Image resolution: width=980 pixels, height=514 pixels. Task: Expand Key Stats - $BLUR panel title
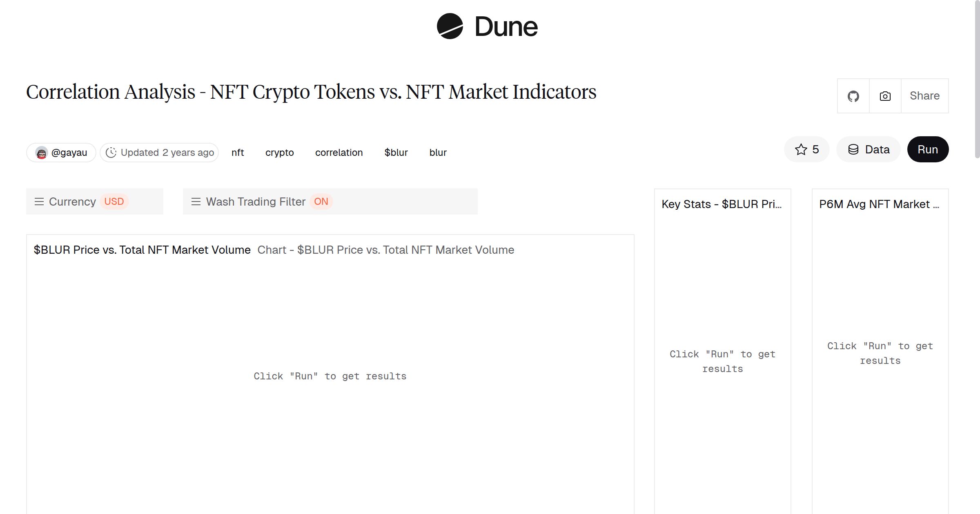click(722, 204)
